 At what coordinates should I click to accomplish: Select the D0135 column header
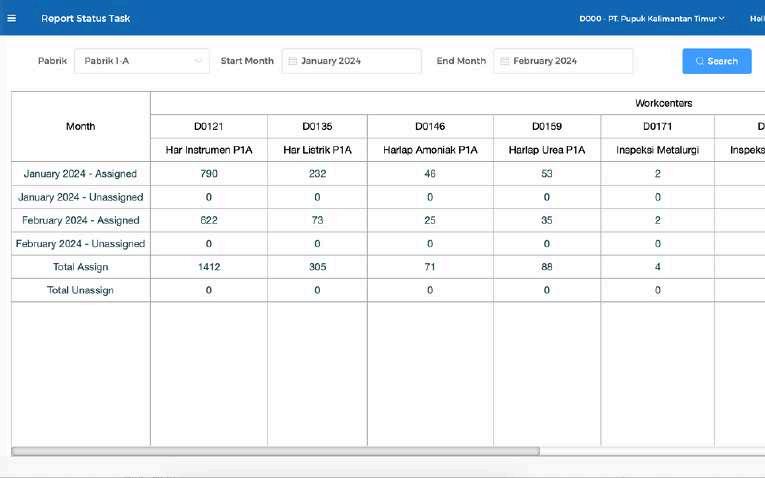317,126
